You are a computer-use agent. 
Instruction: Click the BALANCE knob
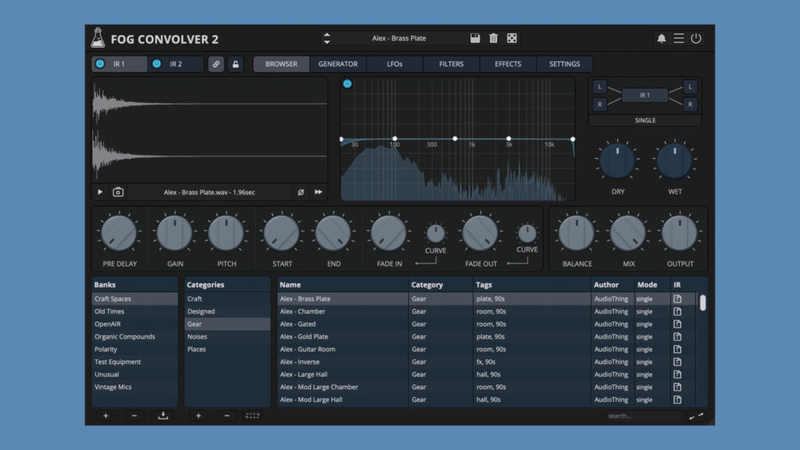point(577,233)
